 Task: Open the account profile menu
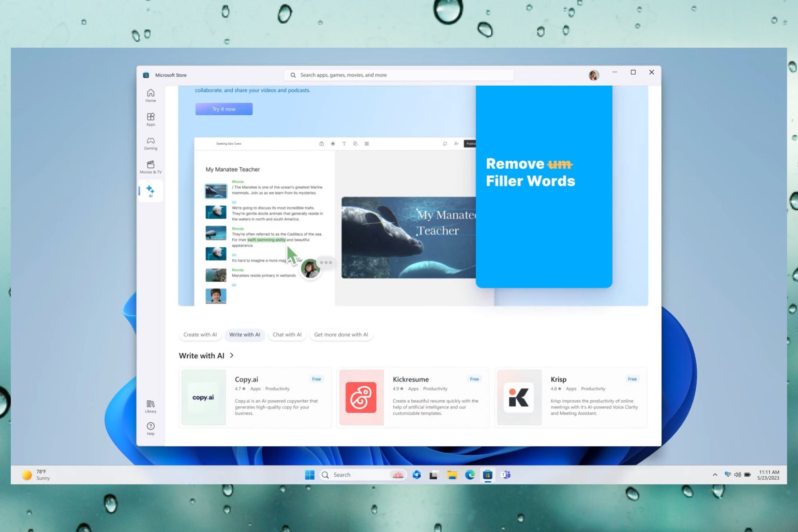pyautogui.click(x=594, y=75)
